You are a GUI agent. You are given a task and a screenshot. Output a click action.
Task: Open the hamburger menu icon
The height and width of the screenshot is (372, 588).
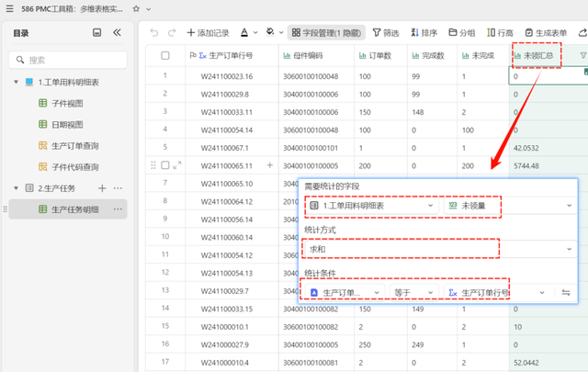(x=10, y=8)
